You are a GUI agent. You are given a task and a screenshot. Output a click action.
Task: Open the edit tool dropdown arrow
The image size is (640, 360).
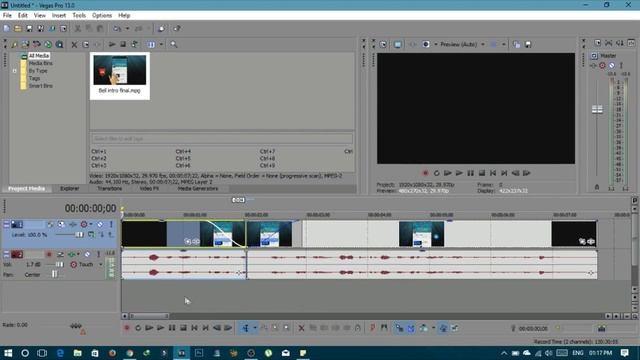coord(255,328)
